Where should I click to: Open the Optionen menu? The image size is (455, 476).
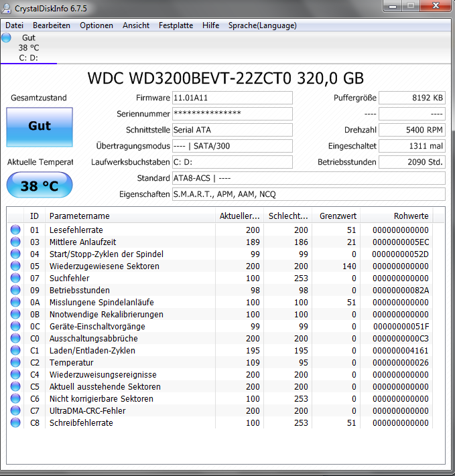pos(96,25)
